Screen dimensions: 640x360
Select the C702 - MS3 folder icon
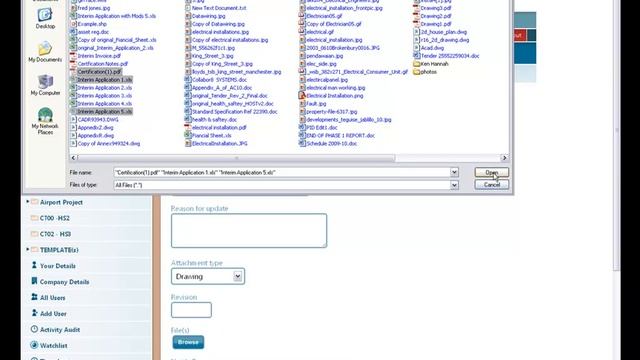pos(35,234)
